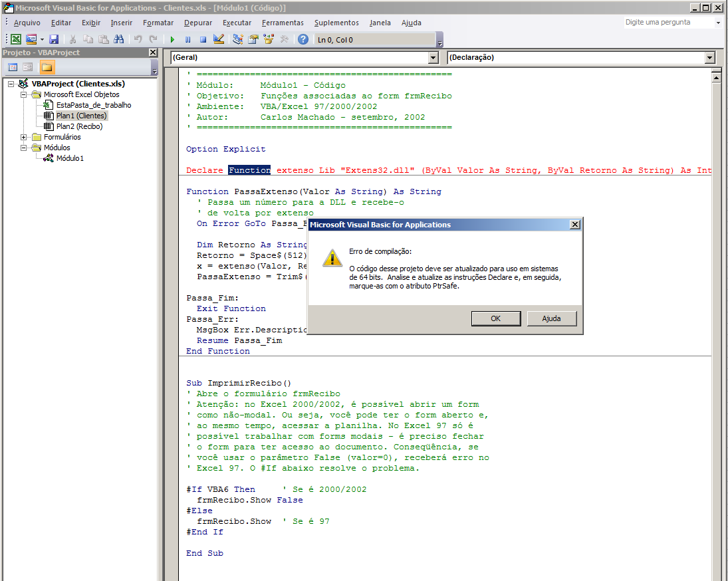Open the Properties Window toolbar icon

pos(253,39)
